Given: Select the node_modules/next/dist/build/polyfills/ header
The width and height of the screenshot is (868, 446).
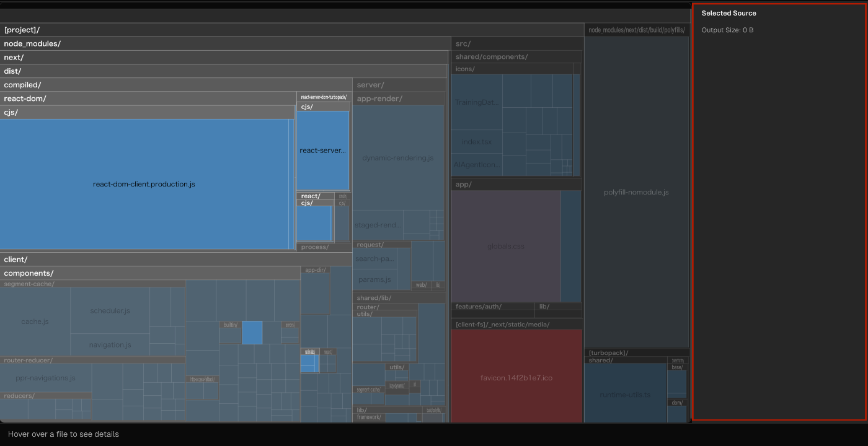Looking at the screenshot, I should (x=637, y=30).
